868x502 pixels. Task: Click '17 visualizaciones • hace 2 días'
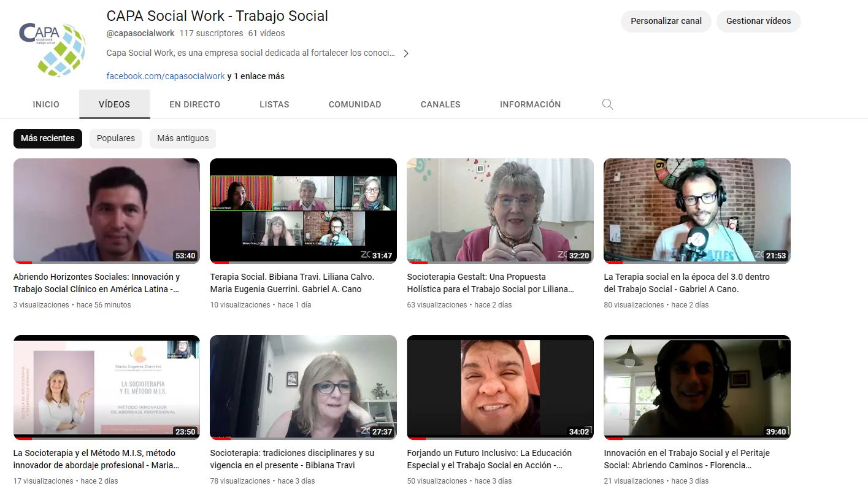(66, 481)
